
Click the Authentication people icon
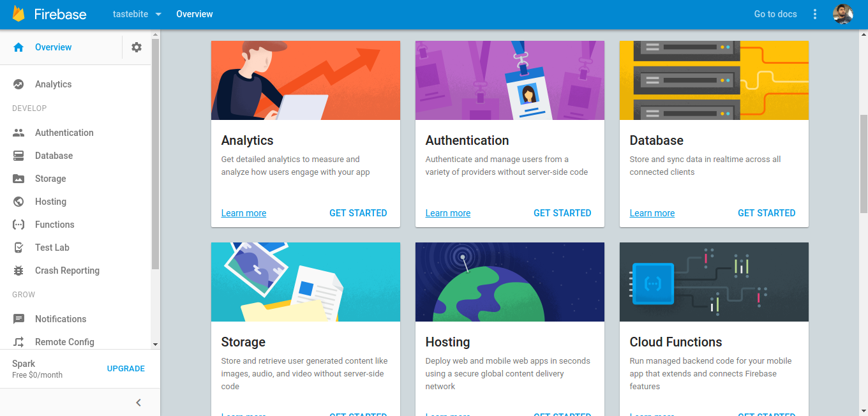(19, 133)
